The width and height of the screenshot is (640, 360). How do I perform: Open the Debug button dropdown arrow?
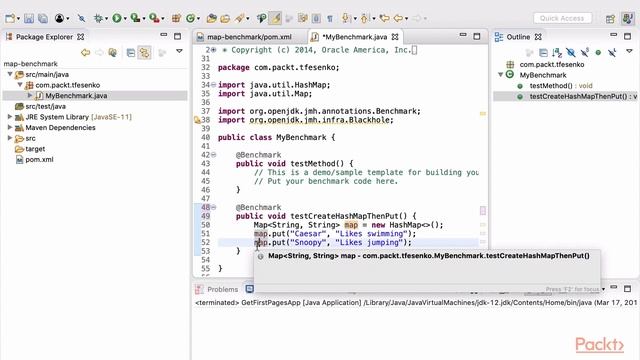106,19
